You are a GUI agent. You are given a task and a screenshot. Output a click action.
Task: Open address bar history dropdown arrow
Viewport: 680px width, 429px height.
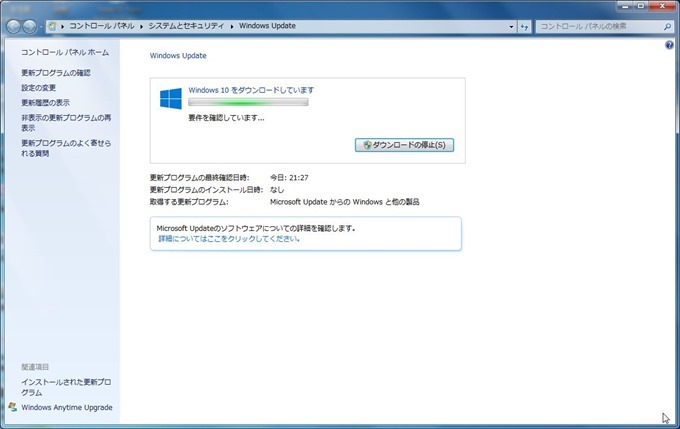click(511, 26)
